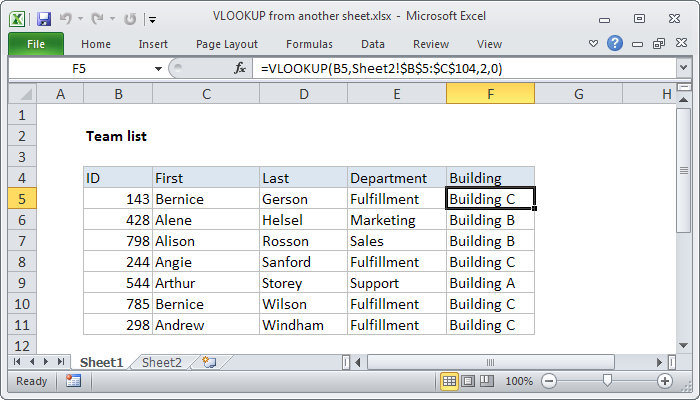
Task: Open Excel Help question mark icon
Action: [x=615, y=43]
